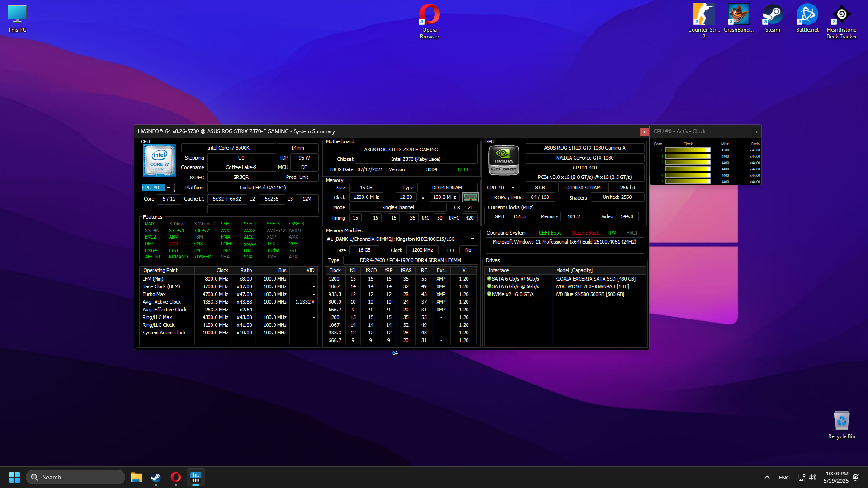Viewport: 868px width, 488px height.
Task: Click the BIOS version 3004 field
Action: tap(432, 169)
